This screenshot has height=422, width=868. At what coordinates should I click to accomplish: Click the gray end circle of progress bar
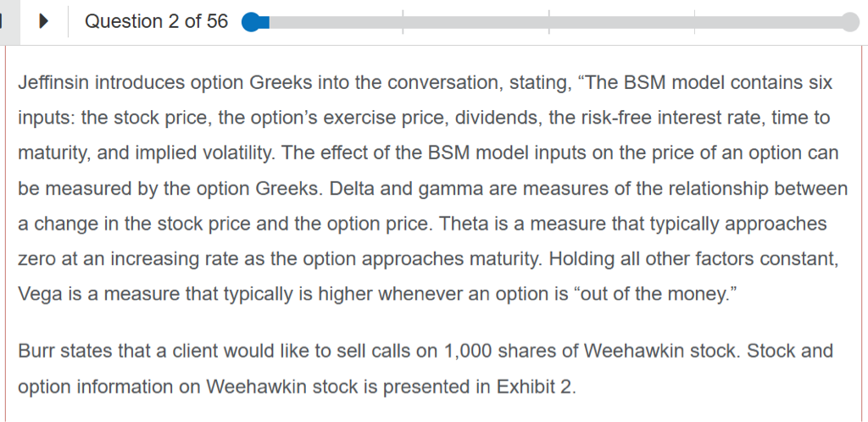pyautogui.click(x=850, y=22)
